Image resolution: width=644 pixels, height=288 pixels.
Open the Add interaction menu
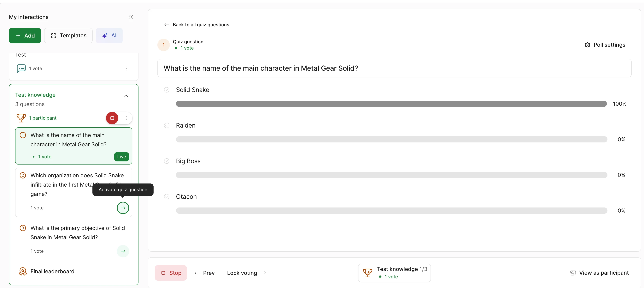click(x=25, y=36)
